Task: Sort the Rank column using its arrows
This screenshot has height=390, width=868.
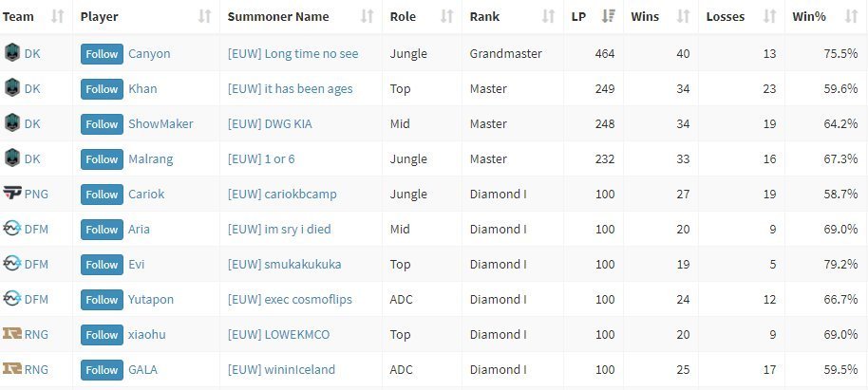Action: click(548, 16)
